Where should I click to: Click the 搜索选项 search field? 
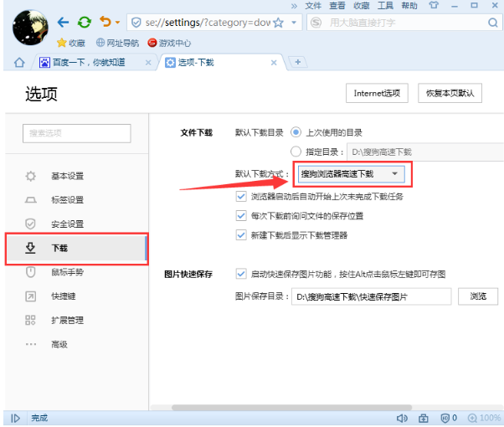(77, 133)
